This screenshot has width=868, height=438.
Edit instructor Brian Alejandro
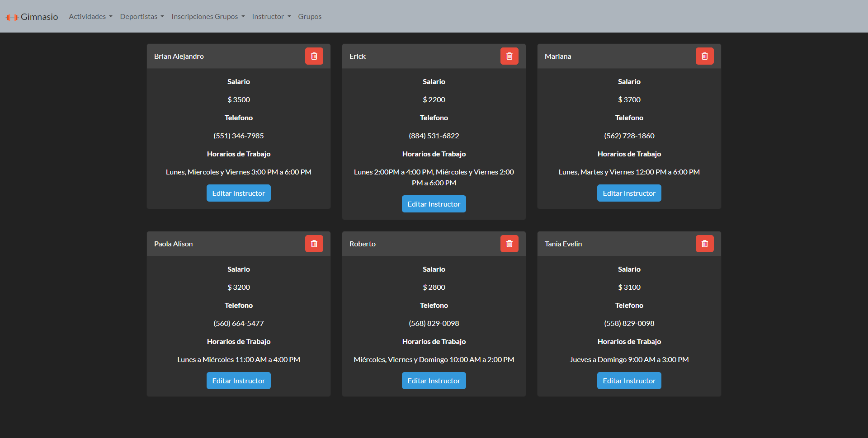coord(239,193)
